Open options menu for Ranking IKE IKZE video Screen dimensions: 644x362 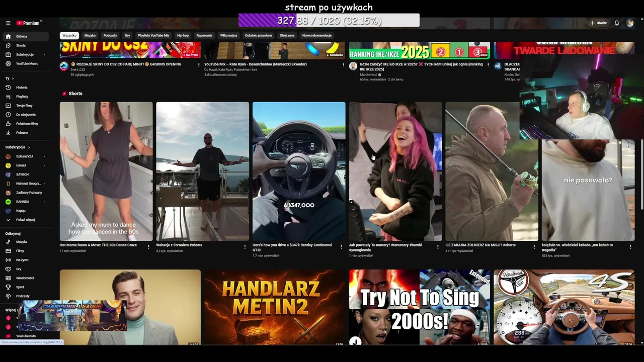488,65
